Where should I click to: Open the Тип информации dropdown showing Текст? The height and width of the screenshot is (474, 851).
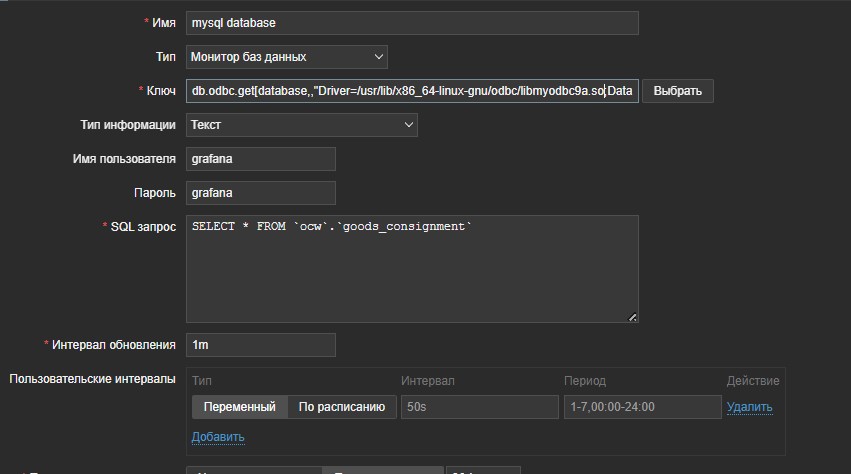pyautogui.click(x=301, y=125)
